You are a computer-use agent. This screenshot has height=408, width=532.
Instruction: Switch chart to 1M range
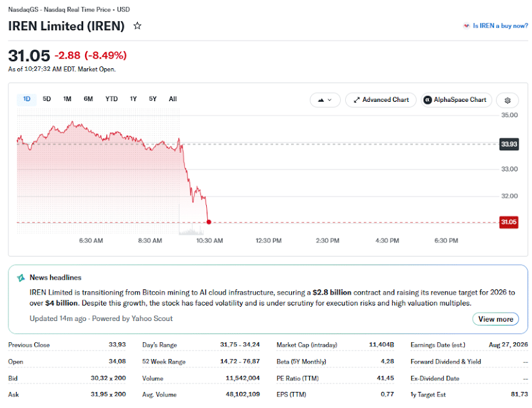pyautogui.click(x=67, y=99)
